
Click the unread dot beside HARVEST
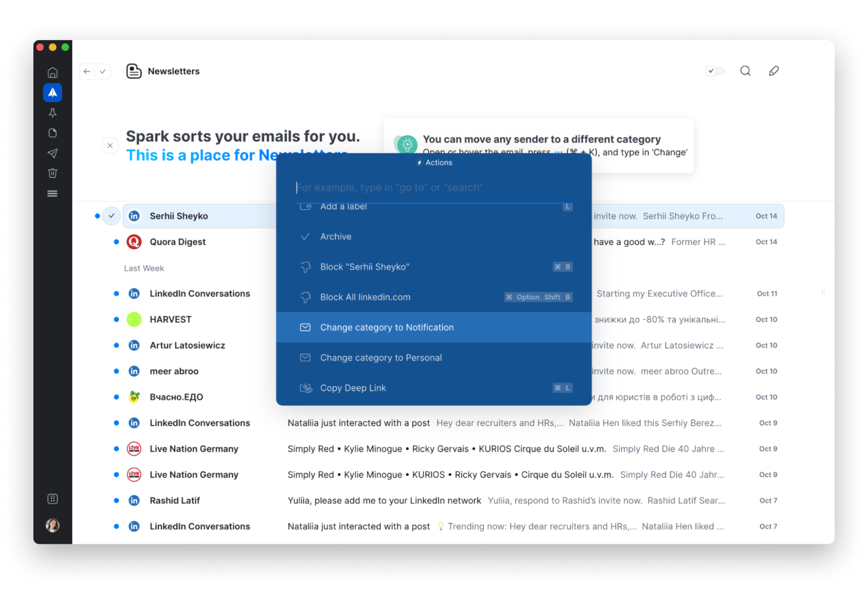click(x=116, y=320)
